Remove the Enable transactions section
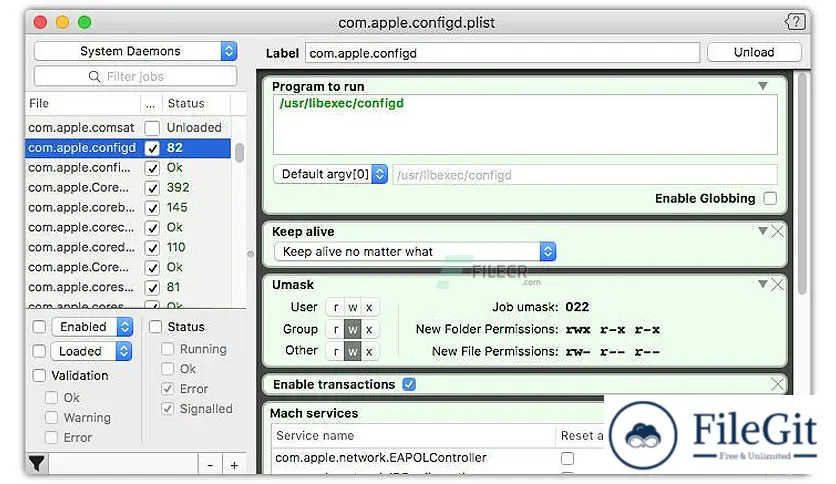Image resolution: width=836 pixels, height=484 pixels. (777, 384)
